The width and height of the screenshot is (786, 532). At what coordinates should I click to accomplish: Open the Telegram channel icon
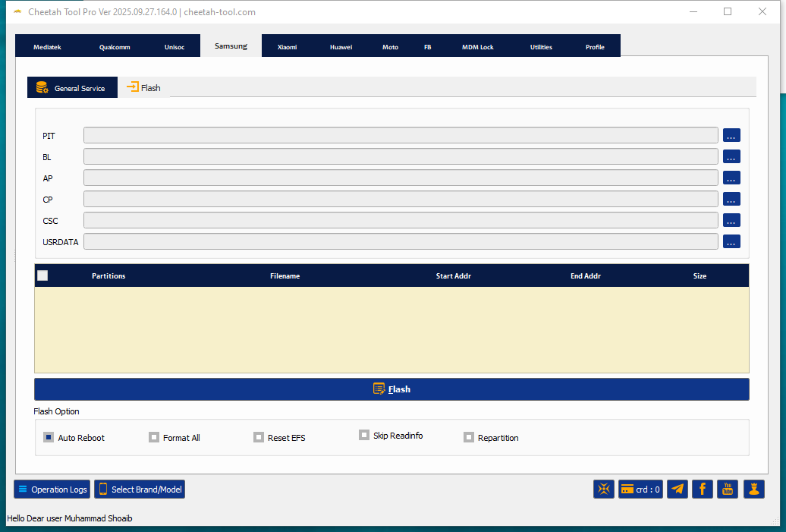(677, 489)
